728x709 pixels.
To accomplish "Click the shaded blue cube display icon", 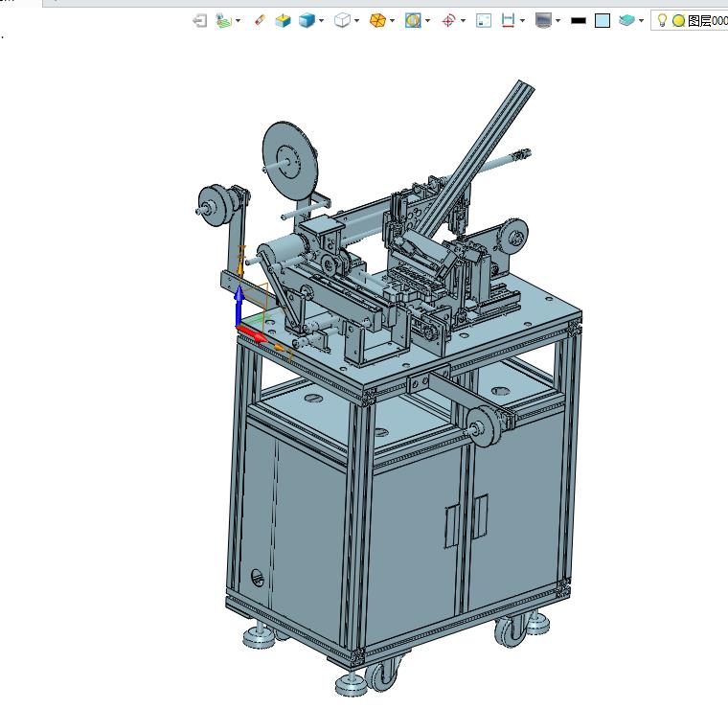I will coord(307,21).
